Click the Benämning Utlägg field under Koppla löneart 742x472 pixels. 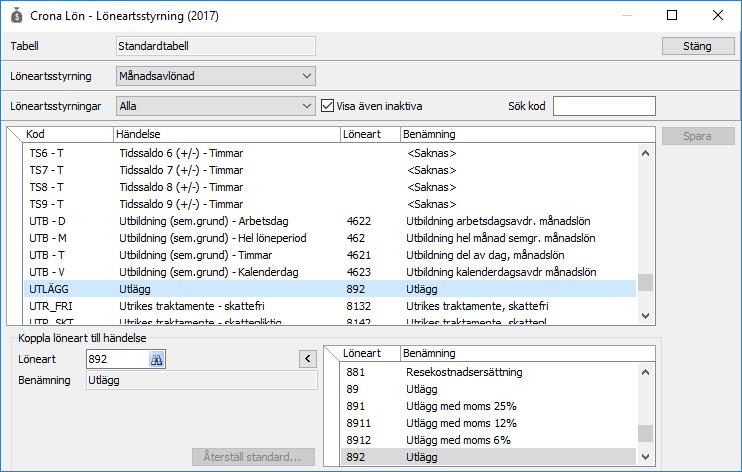202,380
